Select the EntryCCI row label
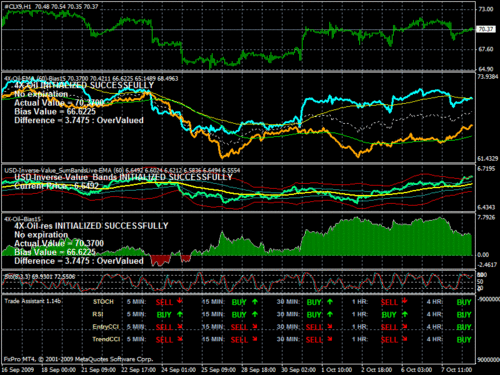This screenshot has width=500, height=375. click(x=106, y=327)
